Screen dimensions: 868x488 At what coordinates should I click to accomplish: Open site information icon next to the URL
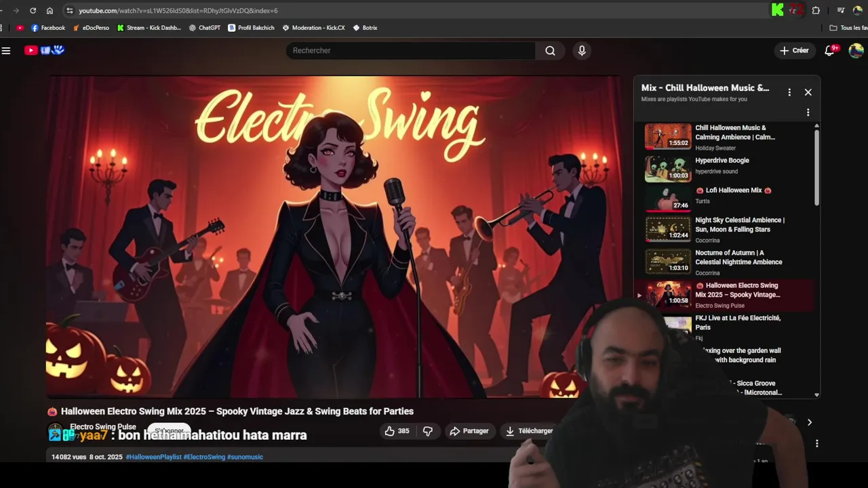point(69,11)
